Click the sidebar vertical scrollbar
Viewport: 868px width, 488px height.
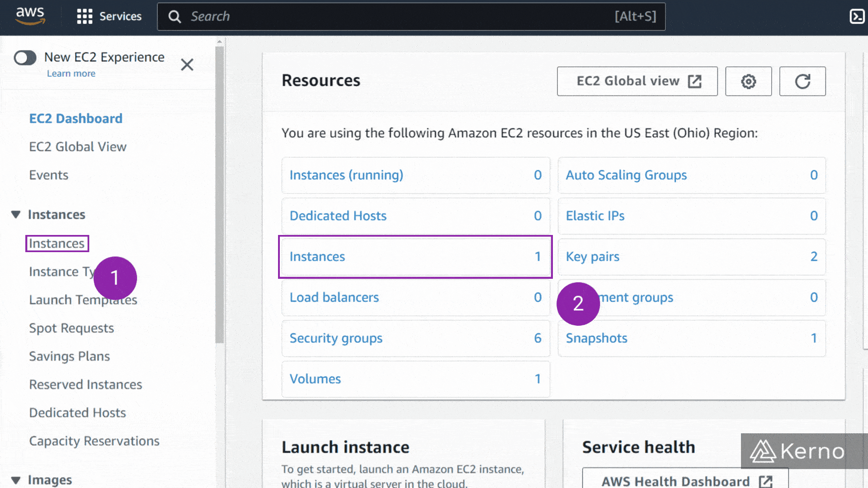click(x=220, y=194)
